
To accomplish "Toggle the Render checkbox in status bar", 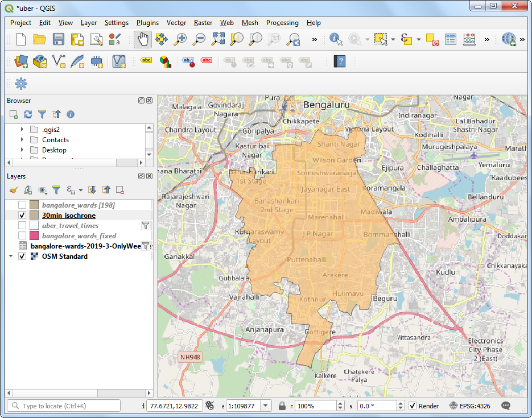I will [x=413, y=406].
